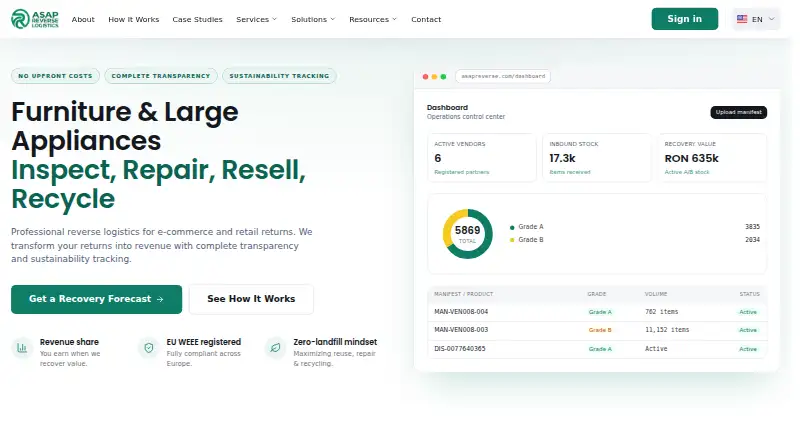Screen dimensions: 800x440
Task: Click the EU WEEE registered heading
Action: [x=204, y=342]
